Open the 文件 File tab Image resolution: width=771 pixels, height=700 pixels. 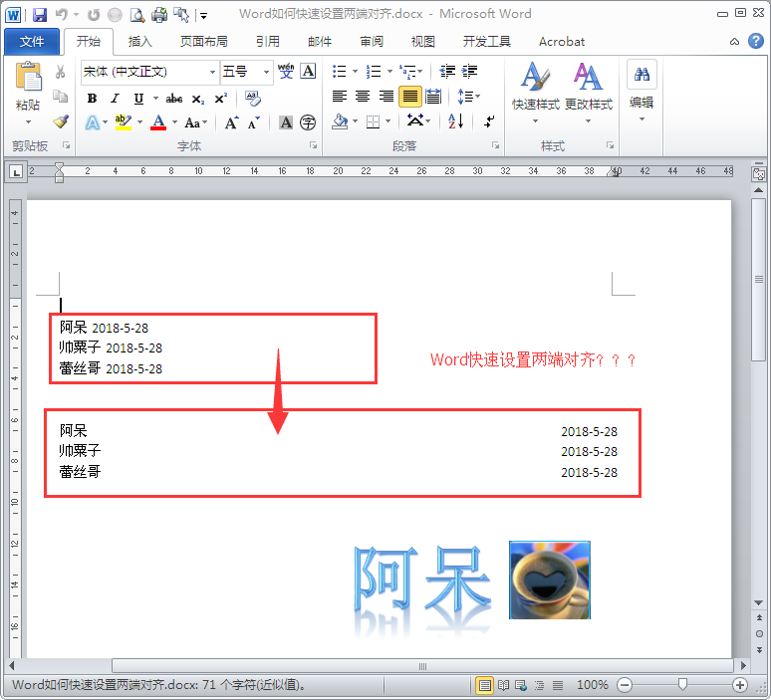pos(32,42)
